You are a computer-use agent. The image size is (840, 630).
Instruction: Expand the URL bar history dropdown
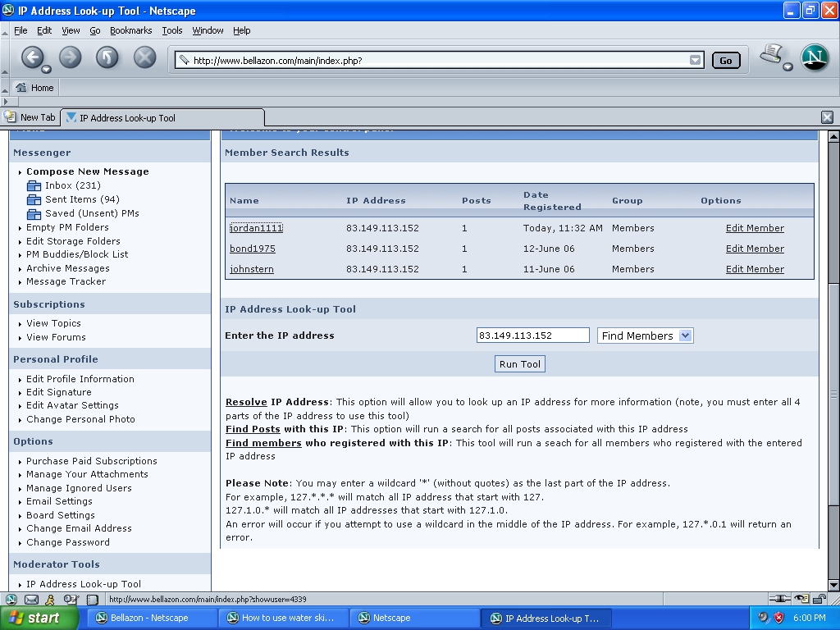696,60
